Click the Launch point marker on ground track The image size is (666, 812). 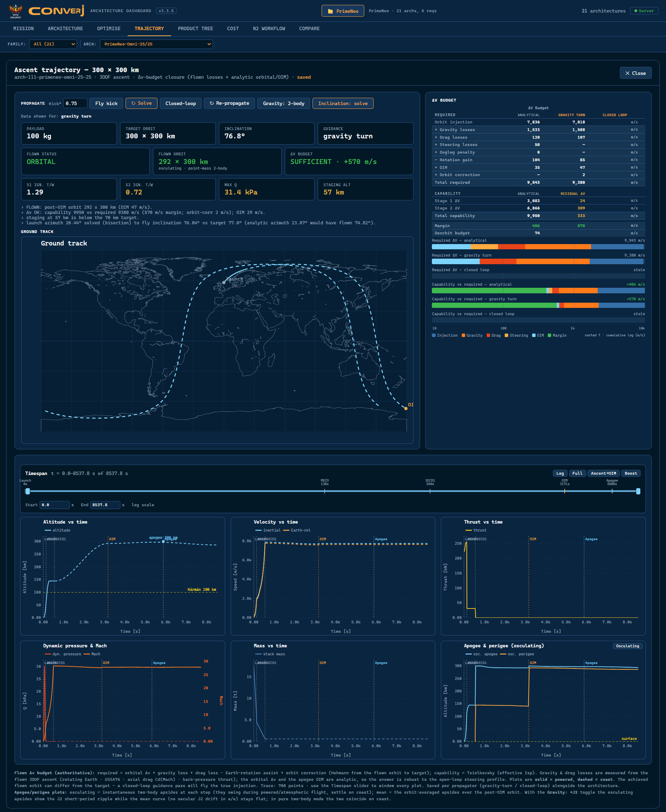coord(224,283)
